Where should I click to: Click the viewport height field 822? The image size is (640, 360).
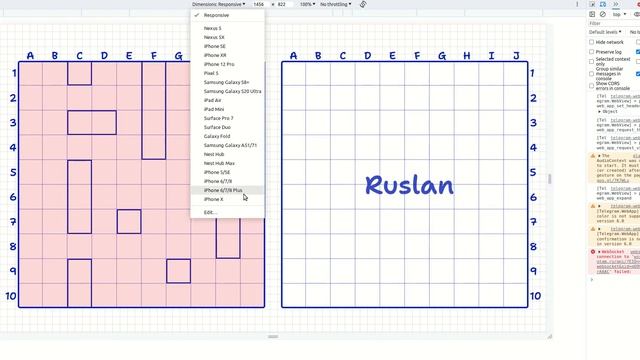tap(284, 4)
